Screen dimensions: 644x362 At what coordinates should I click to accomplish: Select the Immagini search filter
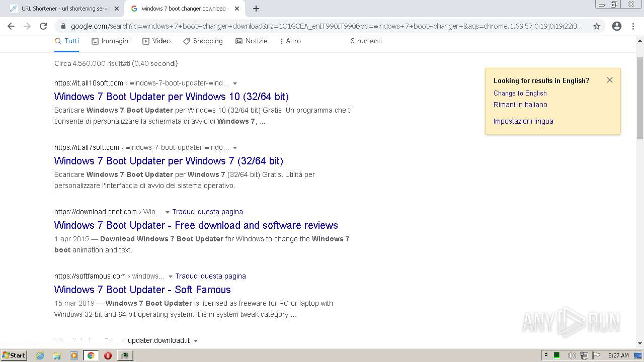point(111,41)
